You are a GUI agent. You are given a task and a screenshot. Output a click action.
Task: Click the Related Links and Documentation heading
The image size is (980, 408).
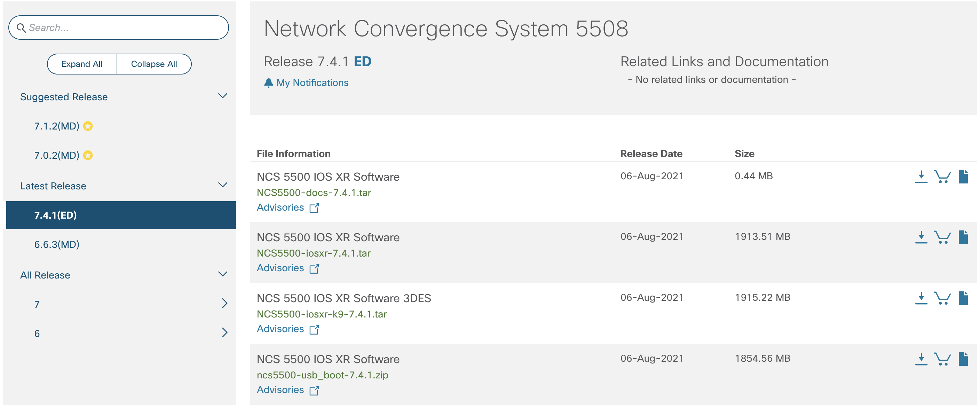[724, 61]
